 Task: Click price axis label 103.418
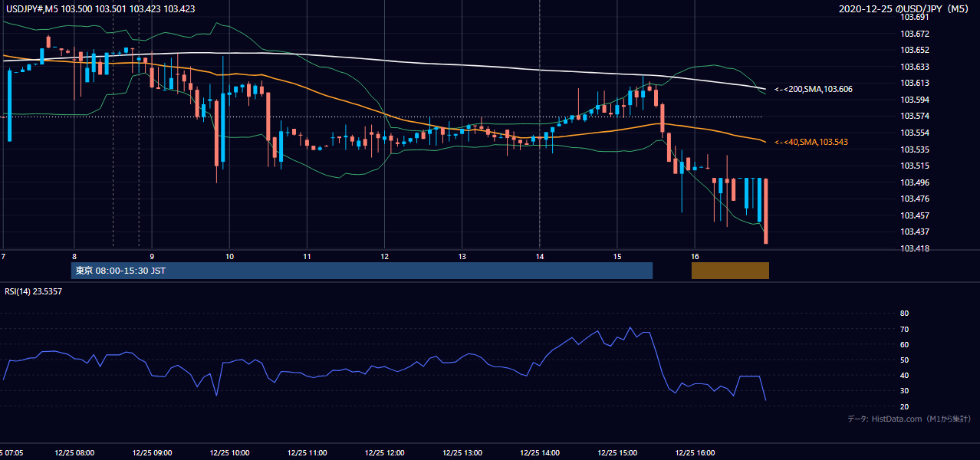(915, 248)
